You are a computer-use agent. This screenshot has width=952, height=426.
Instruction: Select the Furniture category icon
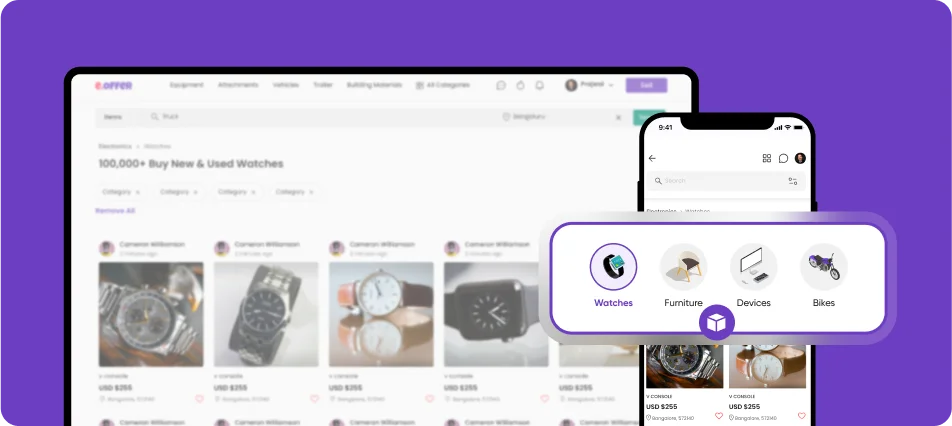coord(684,267)
